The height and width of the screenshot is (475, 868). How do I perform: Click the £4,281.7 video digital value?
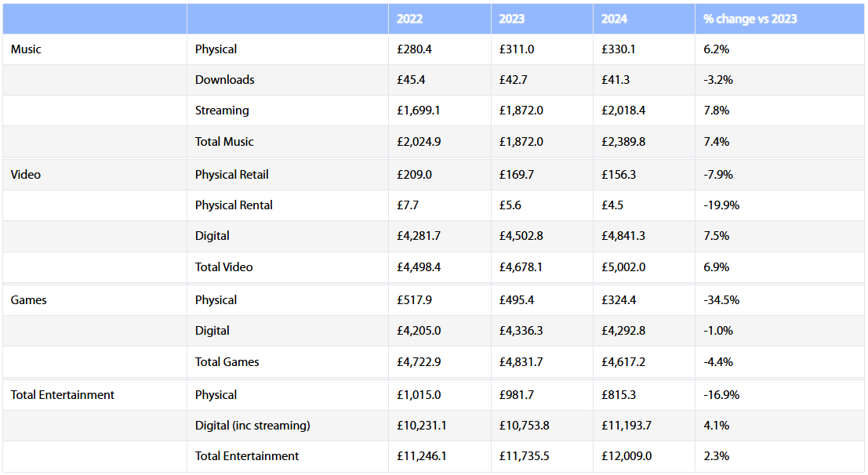point(419,236)
